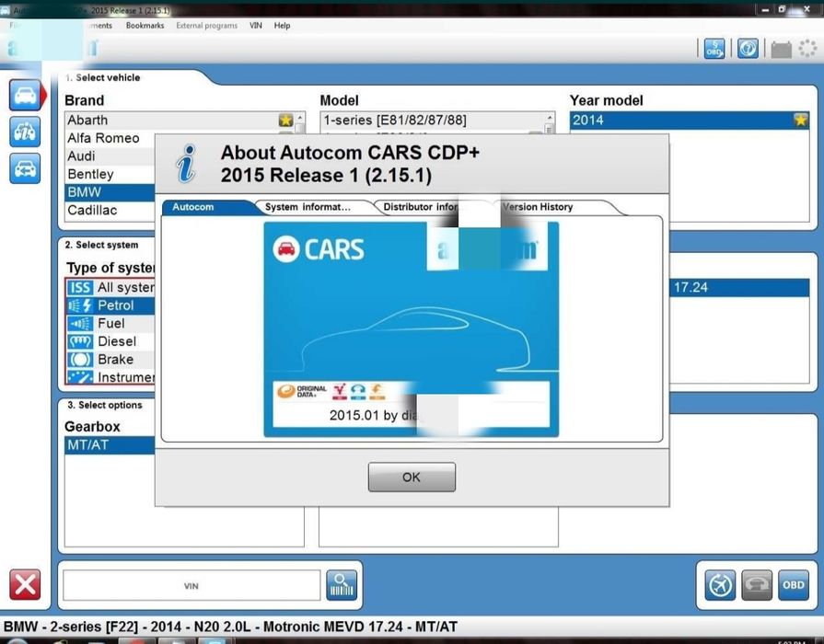Click OK in the About dialog
Viewport: 824px width, 644px height.
[412, 477]
